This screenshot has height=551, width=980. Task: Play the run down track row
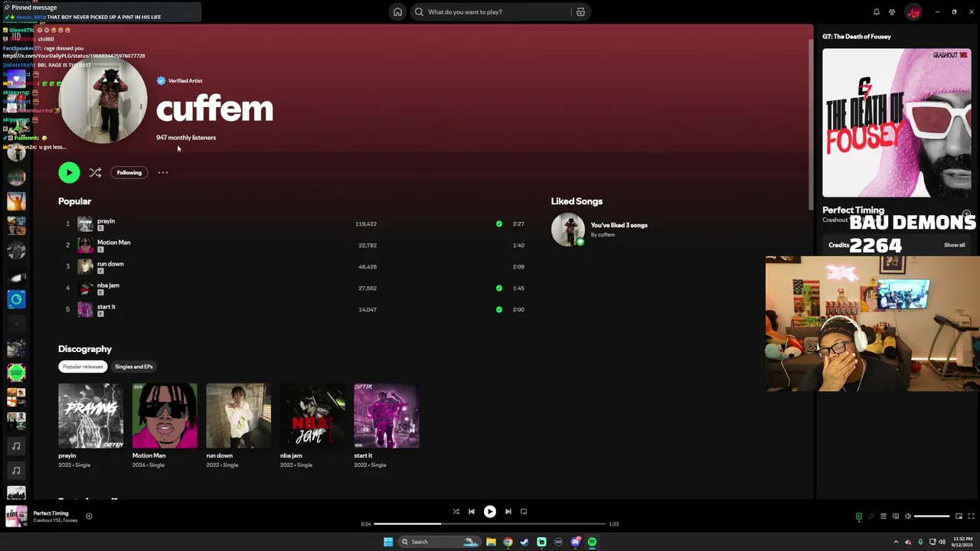coord(291,266)
